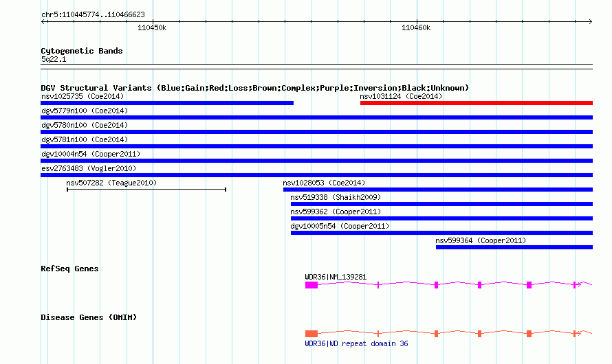The height and width of the screenshot is (364, 612).
Task: Click the esv2763483 Vogler2010 variant bar
Action: [x=316, y=175]
